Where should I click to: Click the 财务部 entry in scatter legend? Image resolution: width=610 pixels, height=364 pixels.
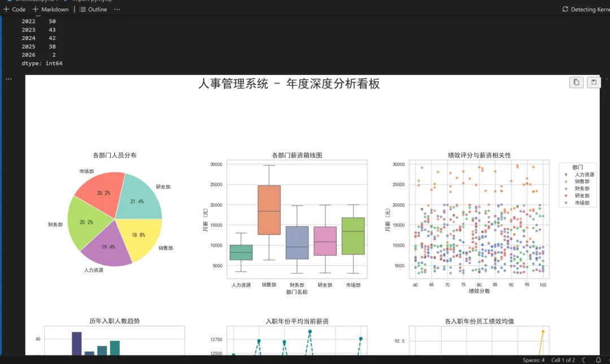pyautogui.click(x=577, y=188)
